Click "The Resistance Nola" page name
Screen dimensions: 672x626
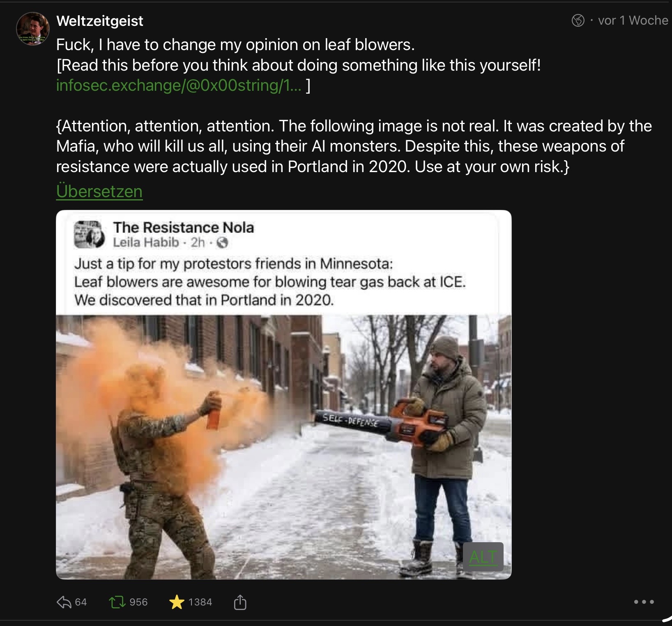pyautogui.click(x=183, y=227)
